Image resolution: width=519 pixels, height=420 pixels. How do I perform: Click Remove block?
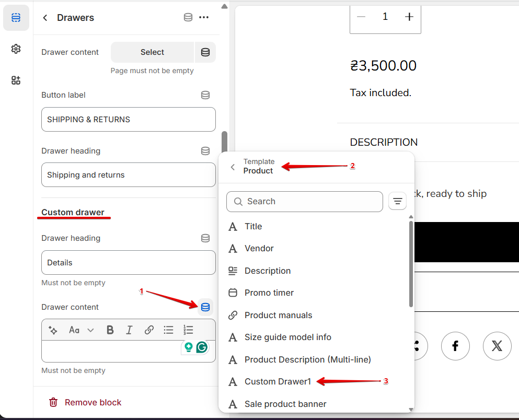point(93,402)
